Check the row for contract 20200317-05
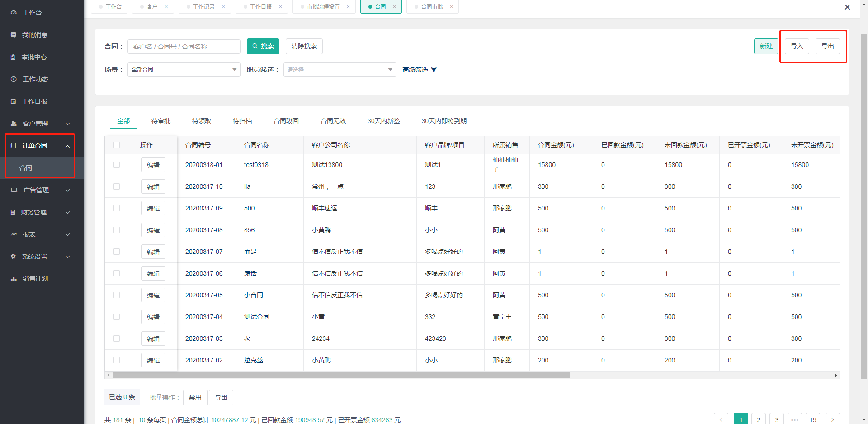868x424 pixels. coord(117,295)
